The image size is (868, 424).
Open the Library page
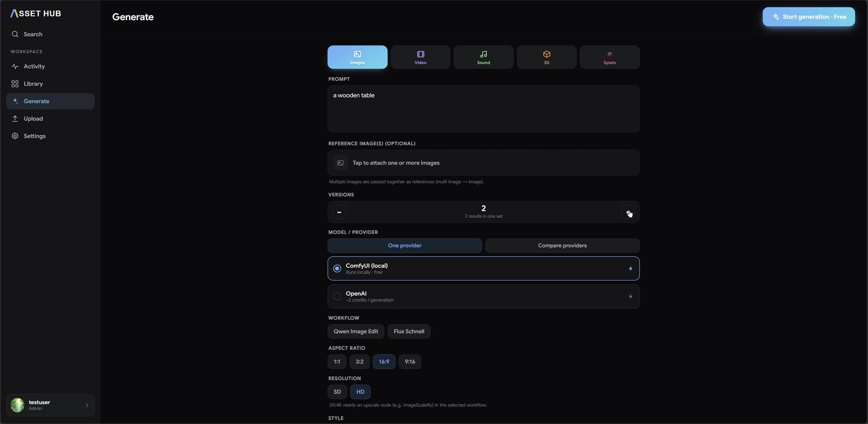coord(50,84)
